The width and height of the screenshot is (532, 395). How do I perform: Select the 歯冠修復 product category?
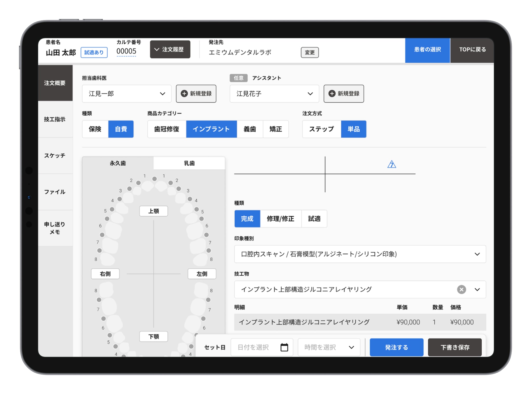pos(167,129)
